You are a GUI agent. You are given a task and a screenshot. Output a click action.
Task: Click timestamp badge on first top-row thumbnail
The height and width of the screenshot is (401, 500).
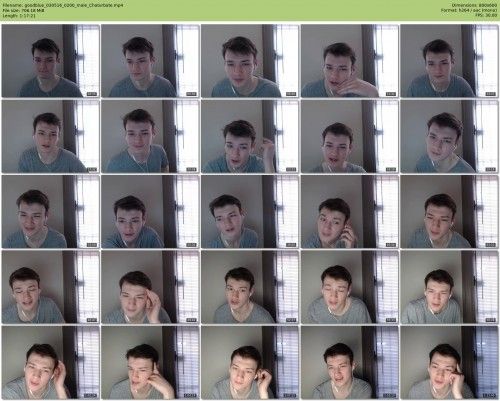click(91, 94)
